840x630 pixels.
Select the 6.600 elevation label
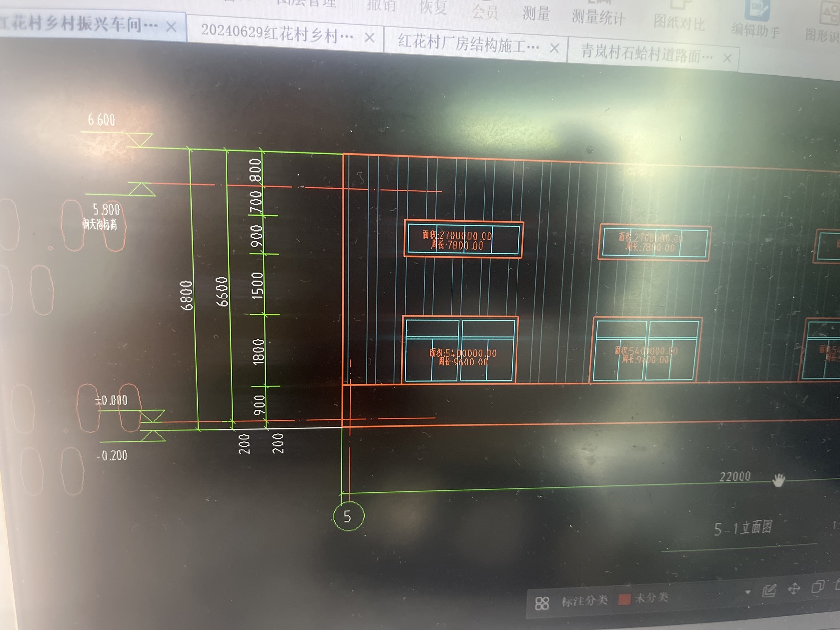click(101, 120)
